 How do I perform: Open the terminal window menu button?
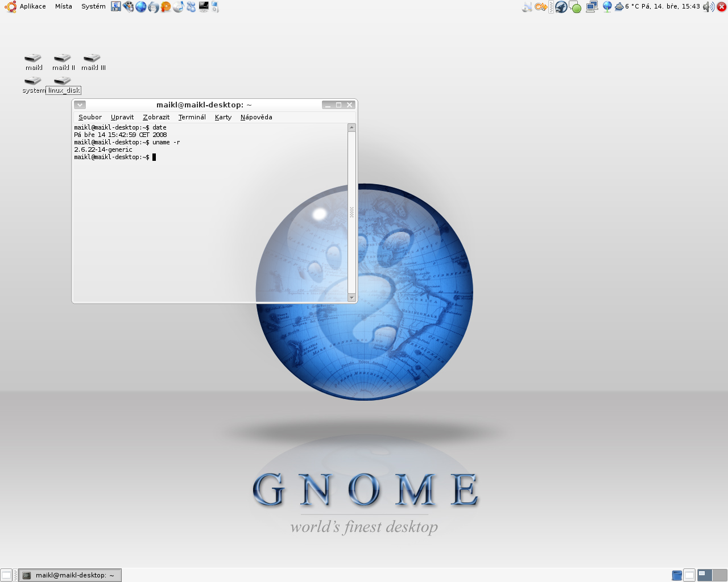80,105
